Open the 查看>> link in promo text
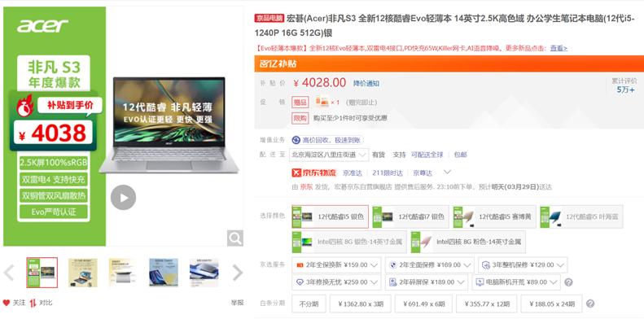 (x=559, y=48)
